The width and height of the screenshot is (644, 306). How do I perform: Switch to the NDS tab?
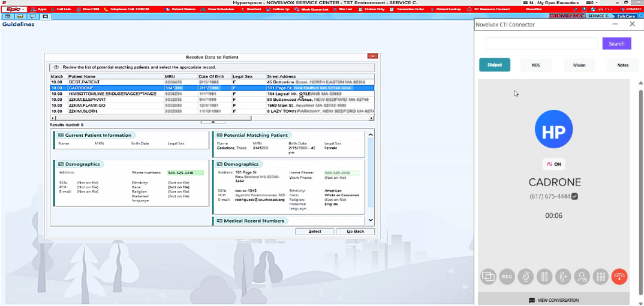(x=535, y=65)
